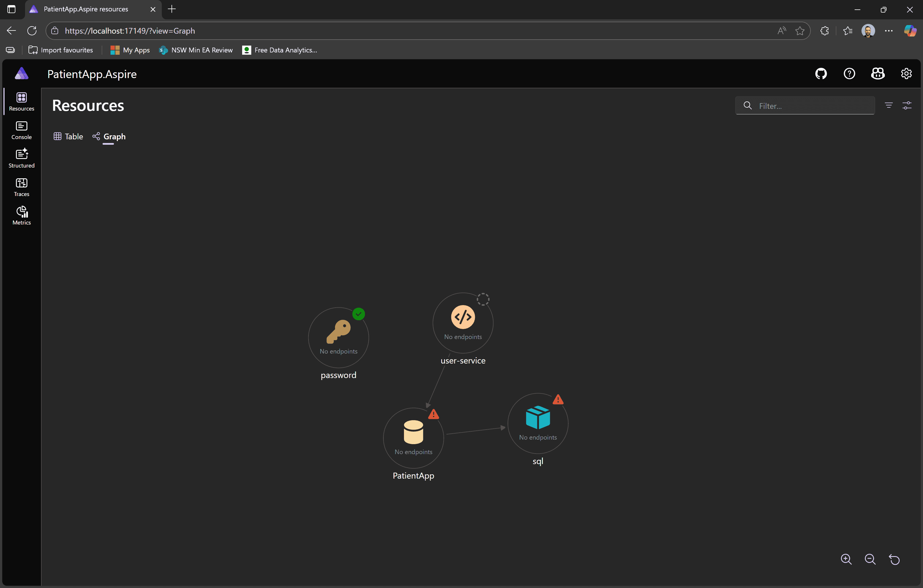Screen dimensions: 923x588
Task: Select the Graph view tab
Action: (109, 136)
